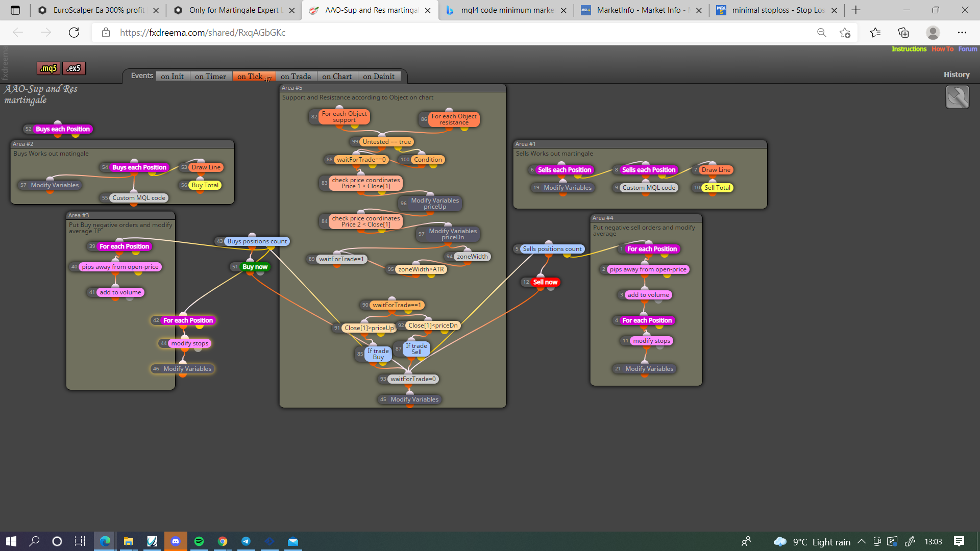Open the How To link
Screen dimensions: 980x551
click(942, 49)
